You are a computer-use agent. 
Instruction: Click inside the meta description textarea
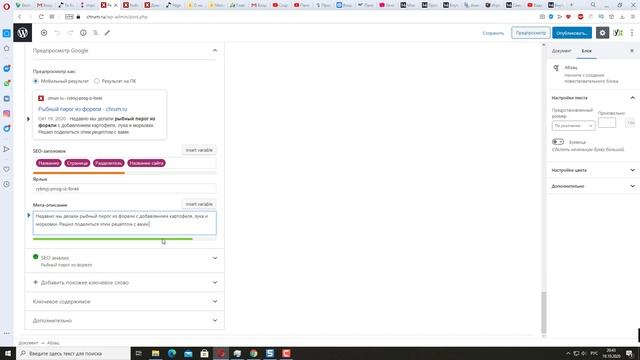coord(124,223)
